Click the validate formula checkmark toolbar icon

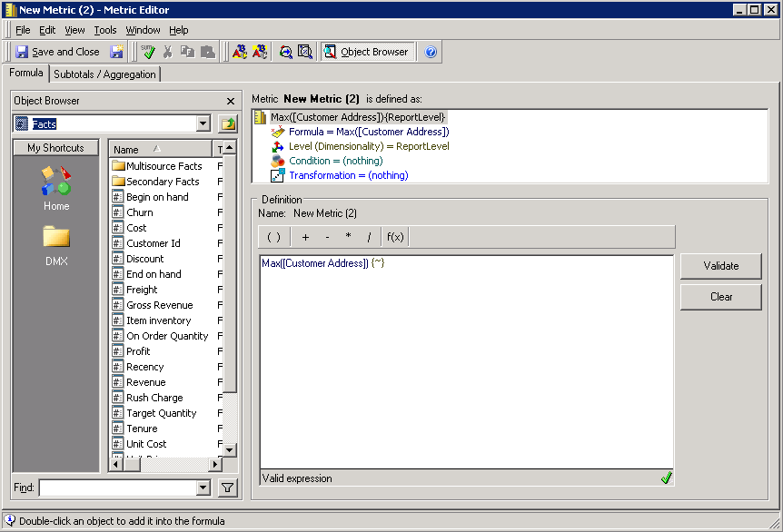pos(149,52)
